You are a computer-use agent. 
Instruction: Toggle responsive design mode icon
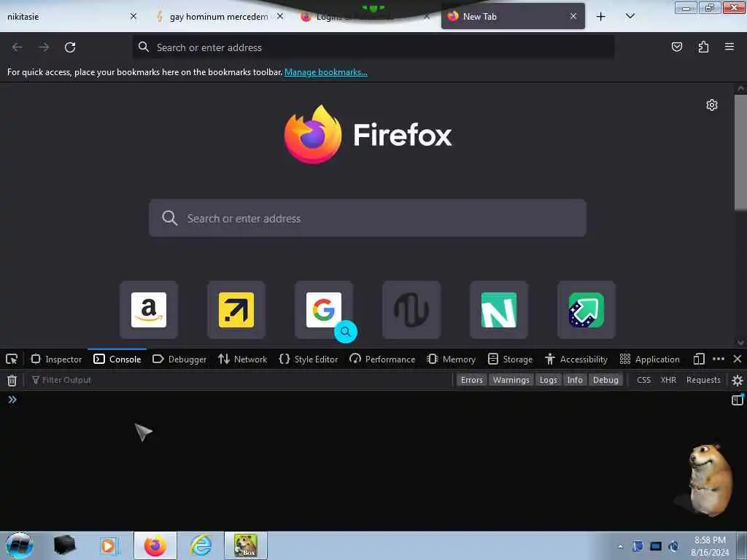pos(699,359)
